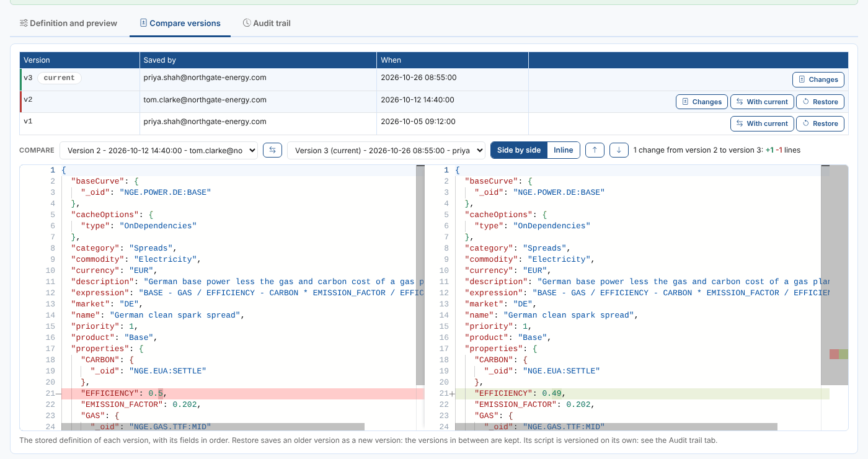The image size is (868, 459).
Task: Click the left editor's vertical scrollbar
Action: tap(420, 275)
